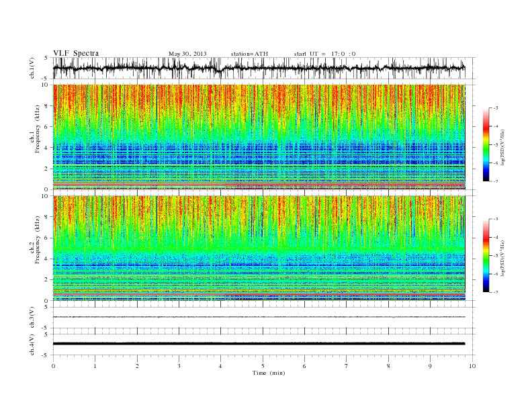The height and width of the screenshot is (411, 532).
Task: Click the '10' tick on the time axis
Action: (472, 366)
